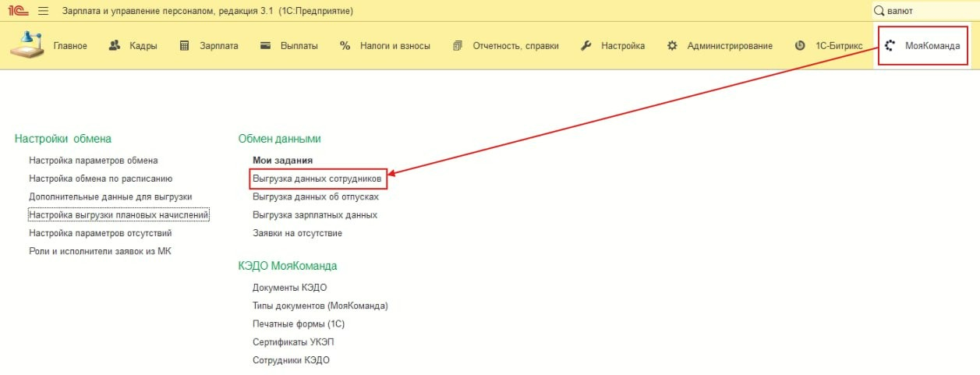Click the МояКоманда dotted circle icon
The height and width of the screenshot is (375, 980).
[x=891, y=45]
